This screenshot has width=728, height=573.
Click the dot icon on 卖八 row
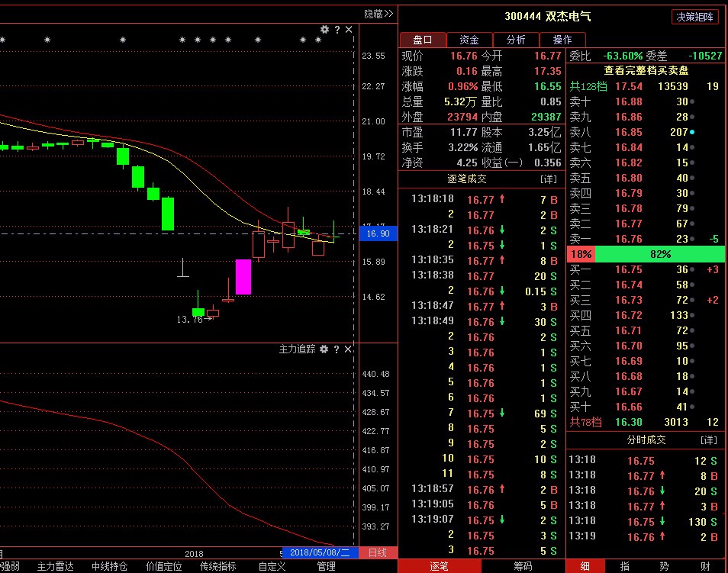click(x=692, y=132)
